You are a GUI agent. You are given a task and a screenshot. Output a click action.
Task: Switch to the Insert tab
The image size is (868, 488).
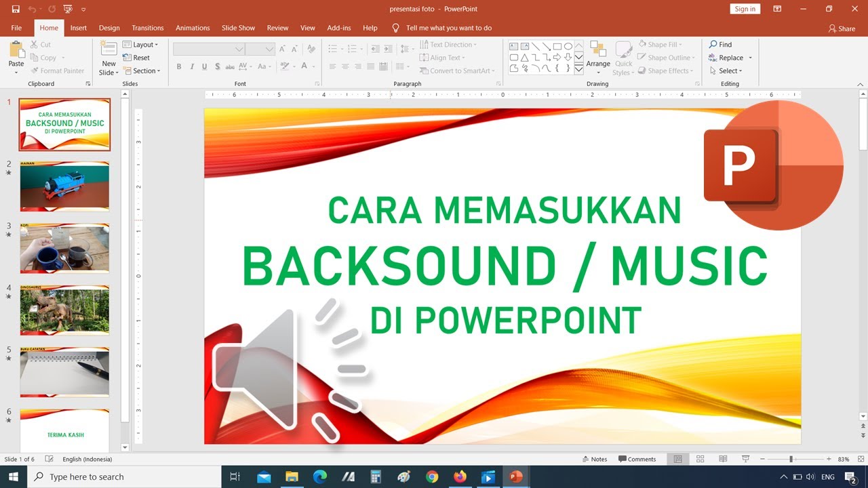click(x=79, y=28)
